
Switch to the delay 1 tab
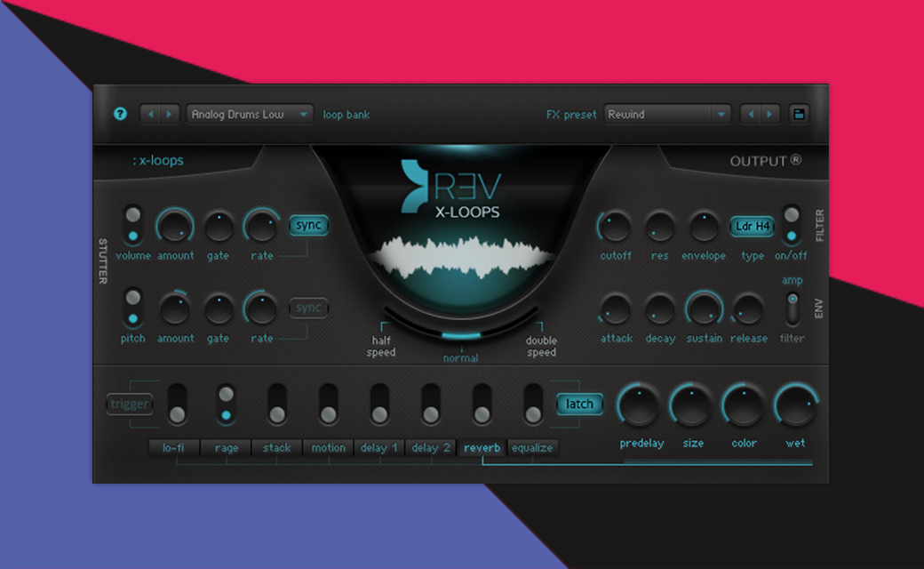379,447
